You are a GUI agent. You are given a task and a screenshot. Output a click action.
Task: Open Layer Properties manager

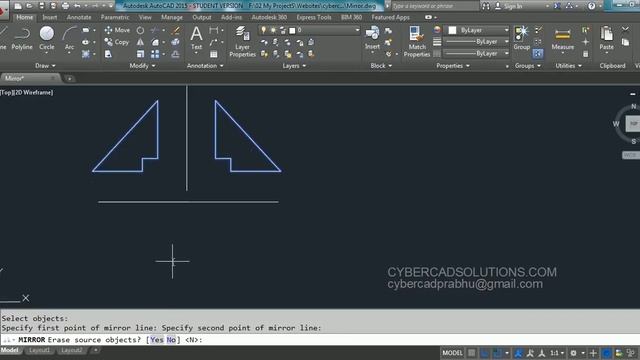point(242,42)
